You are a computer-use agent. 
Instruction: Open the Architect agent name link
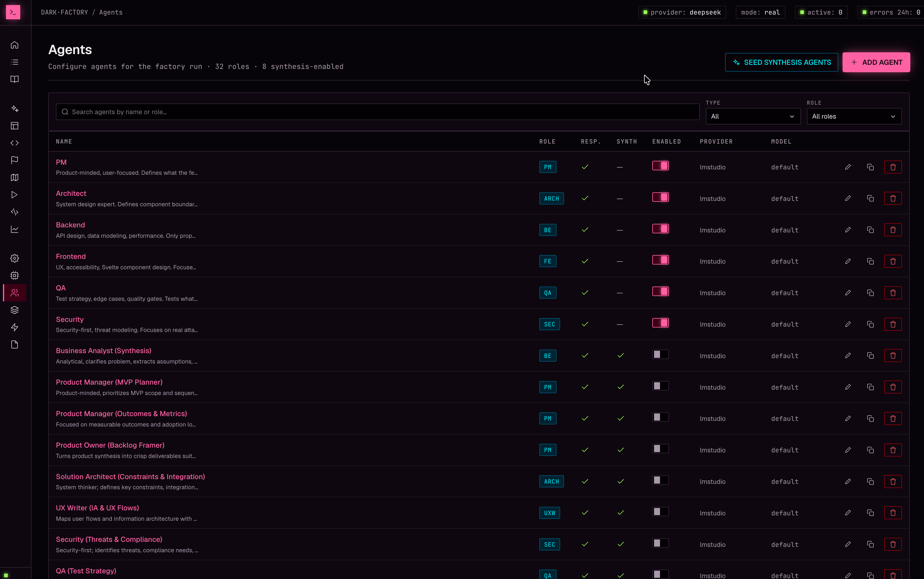point(71,193)
